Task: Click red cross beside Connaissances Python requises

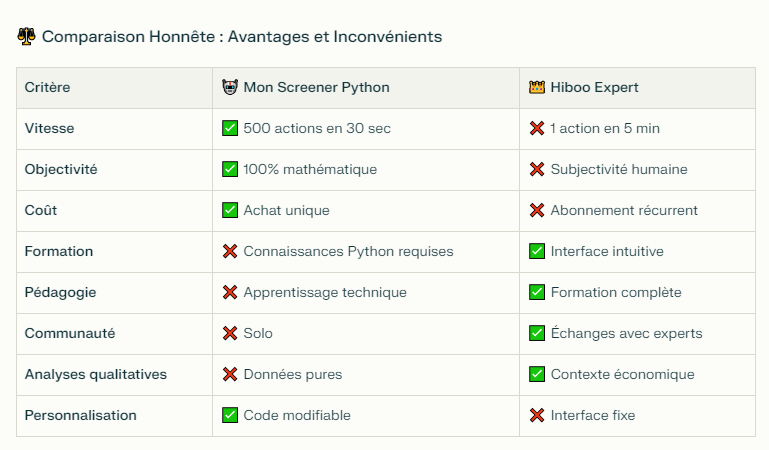Action: click(230, 251)
